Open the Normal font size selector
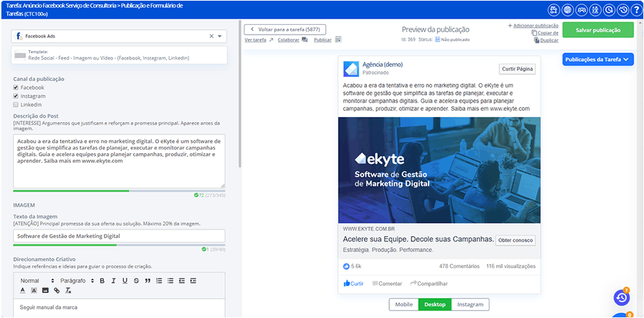The width and height of the screenshot is (644, 318). point(37,281)
